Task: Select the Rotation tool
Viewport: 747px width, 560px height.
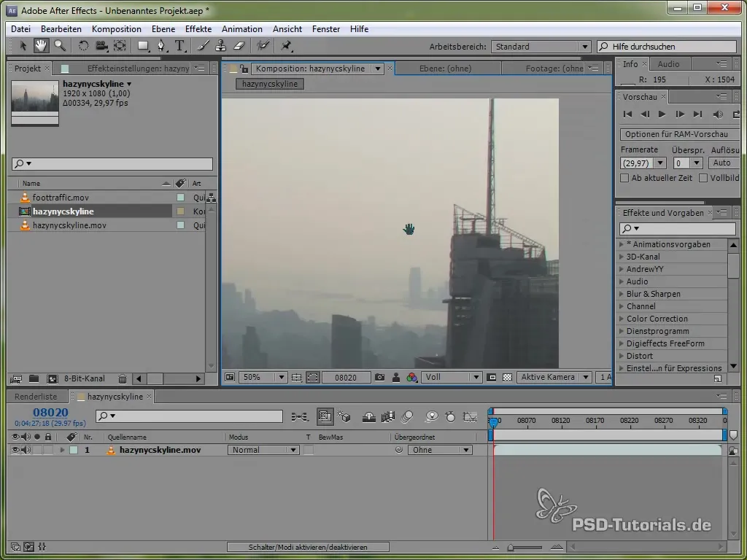Action: point(83,46)
